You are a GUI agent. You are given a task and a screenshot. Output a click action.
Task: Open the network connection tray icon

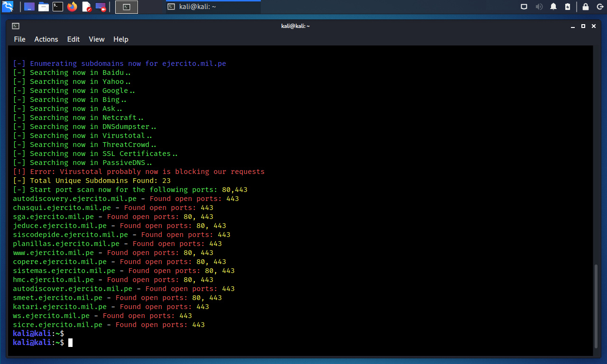(x=524, y=7)
